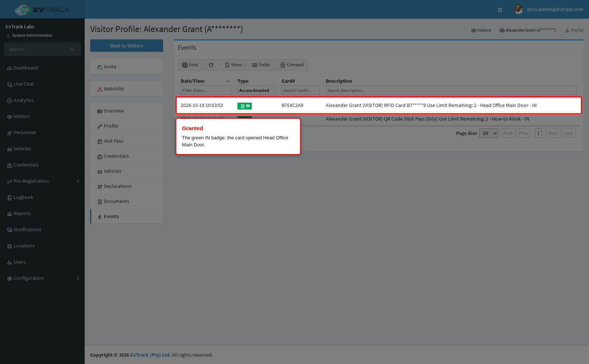Click the Search Card# field
Viewport: 589px width, 364px height.
pyautogui.click(x=300, y=90)
